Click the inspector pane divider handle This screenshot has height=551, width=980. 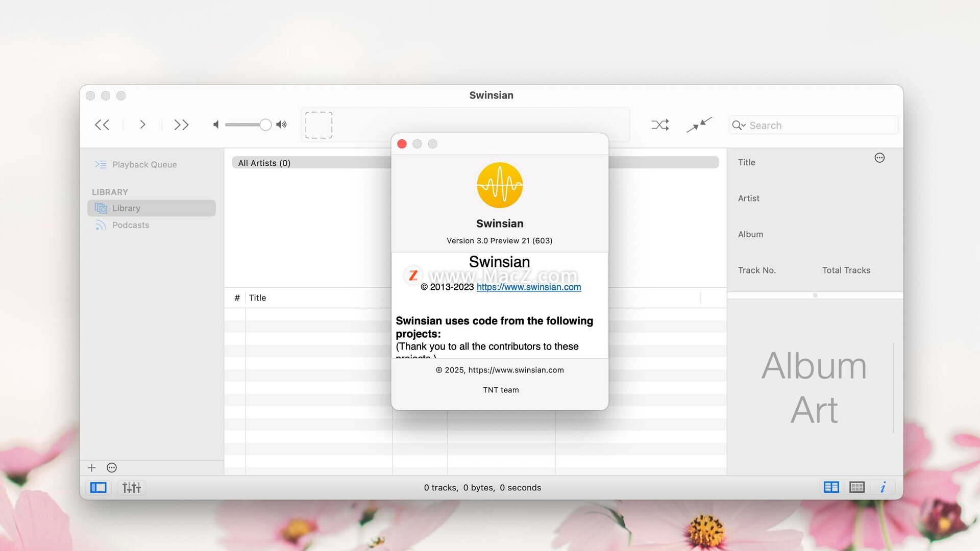point(815,295)
